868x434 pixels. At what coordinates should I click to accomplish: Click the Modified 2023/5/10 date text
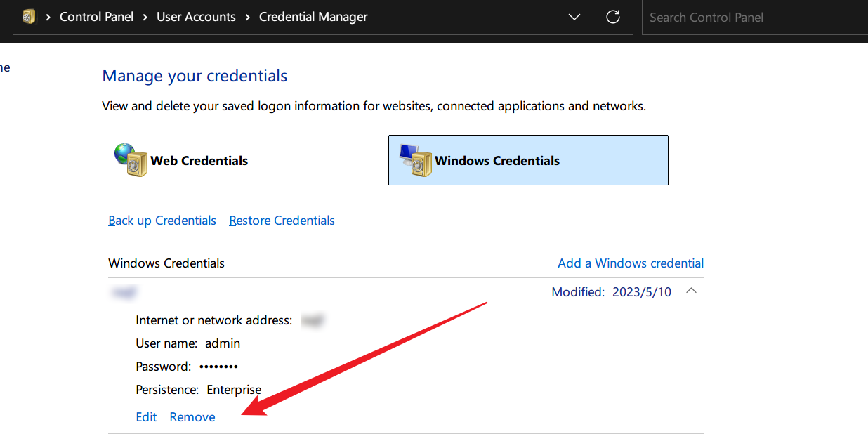pyautogui.click(x=611, y=292)
